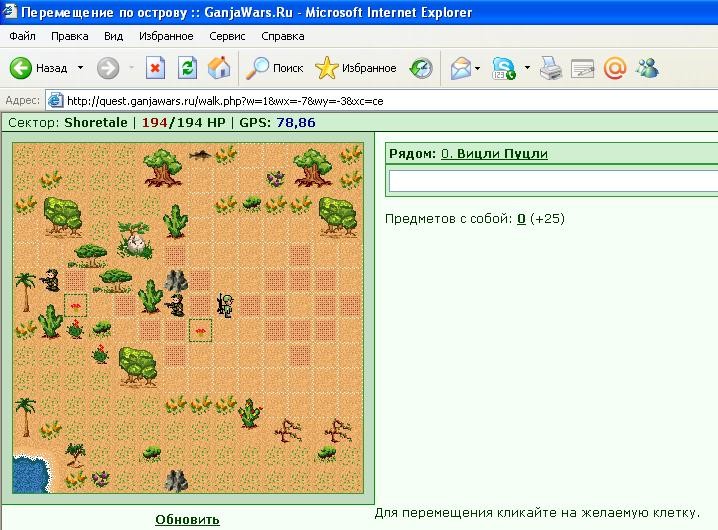
Task: Go back with the green Назад arrow
Action: [x=38, y=68]
